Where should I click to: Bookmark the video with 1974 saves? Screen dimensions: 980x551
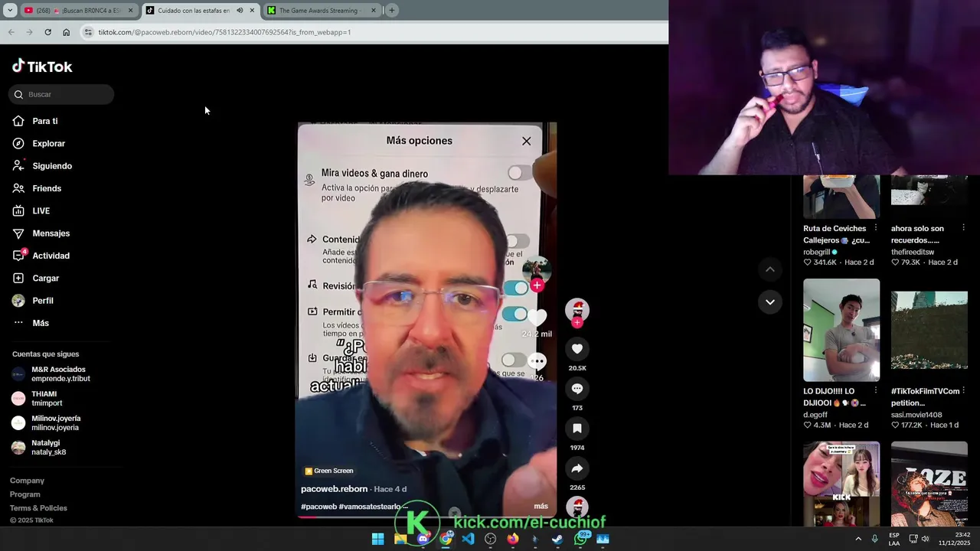pos(577,429)
